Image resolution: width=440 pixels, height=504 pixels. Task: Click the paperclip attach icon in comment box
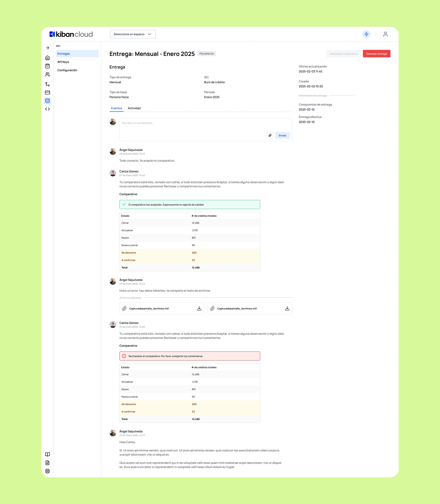point(270,135)
